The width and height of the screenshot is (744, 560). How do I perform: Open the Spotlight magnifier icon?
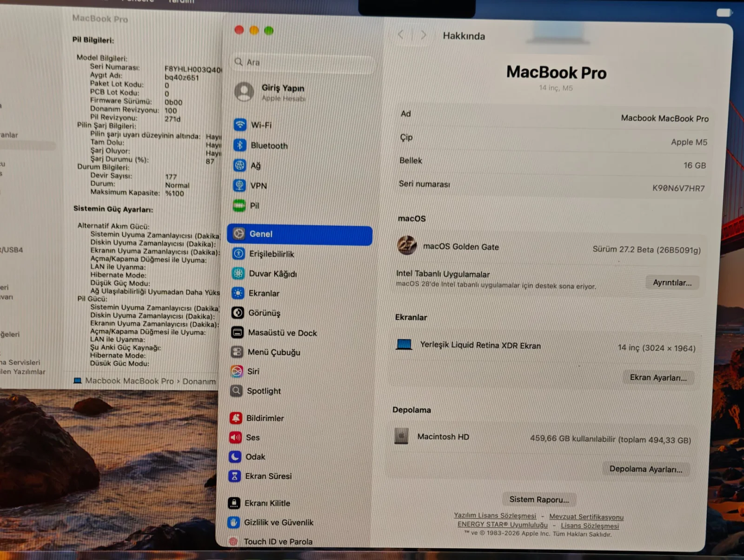click(x=236, y=390)
